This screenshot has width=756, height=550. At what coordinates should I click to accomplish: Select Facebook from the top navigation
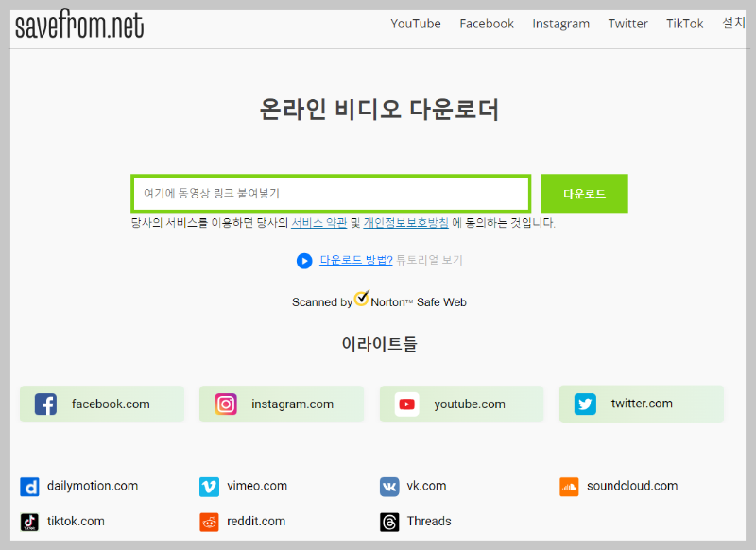click(487, 24)
